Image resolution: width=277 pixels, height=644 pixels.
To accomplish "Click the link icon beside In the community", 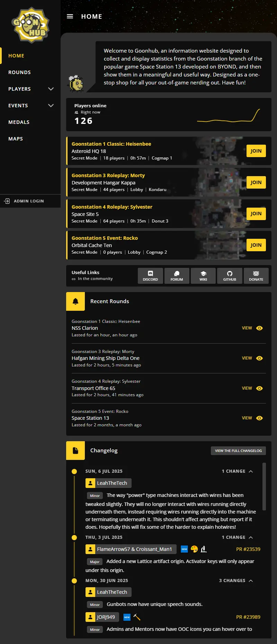I will click(x=73, y=279).
